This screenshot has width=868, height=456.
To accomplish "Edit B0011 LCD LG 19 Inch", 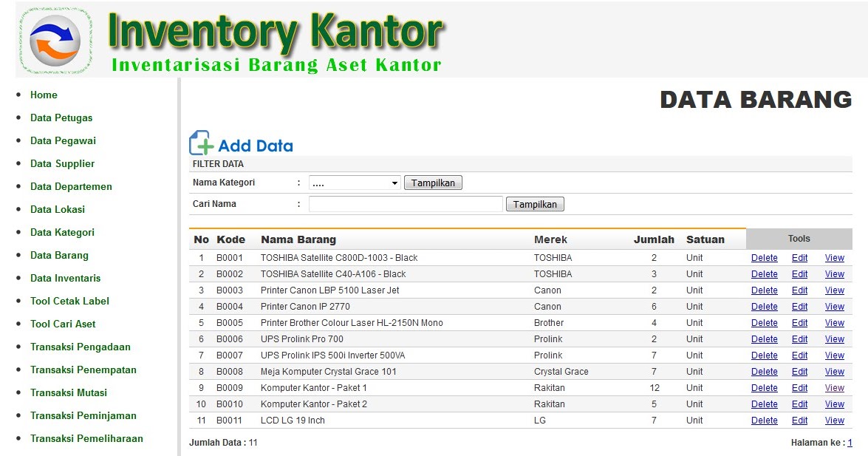I will 799,420.
